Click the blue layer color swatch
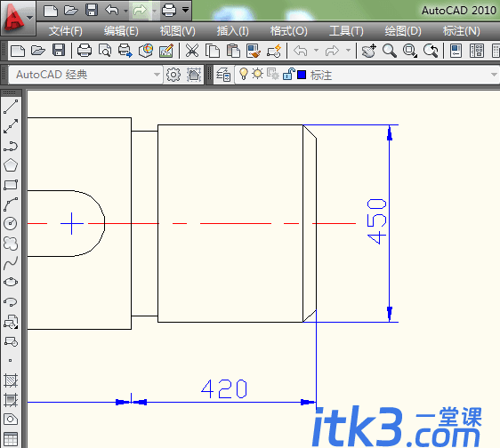500x448 pixels. tap(302, 75)
